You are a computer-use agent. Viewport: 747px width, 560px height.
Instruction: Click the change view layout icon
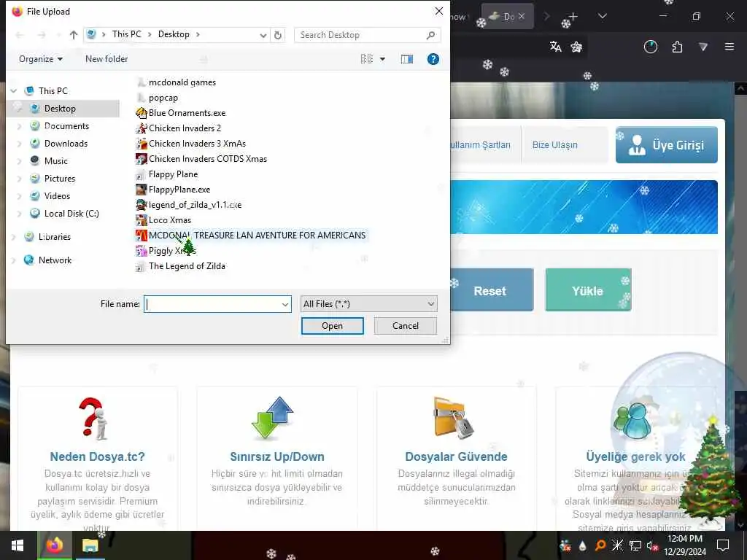tap(367, 59)
